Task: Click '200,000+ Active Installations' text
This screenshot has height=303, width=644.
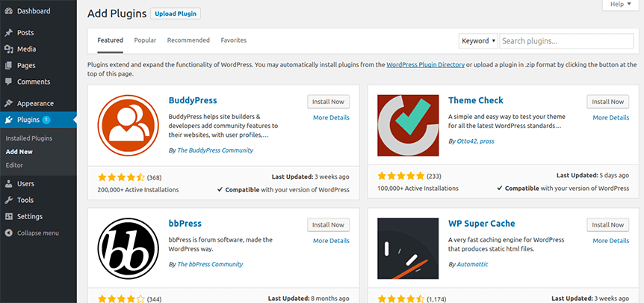Action: click(138, 190)
